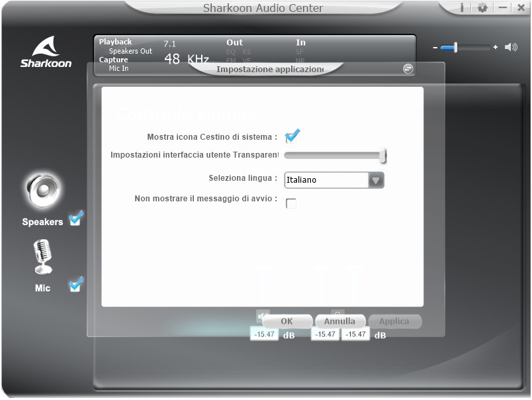Image resolution: width=532 pixels, height=400 pixels.
Task: Click the Speakers label text
Action: [42, 222]
